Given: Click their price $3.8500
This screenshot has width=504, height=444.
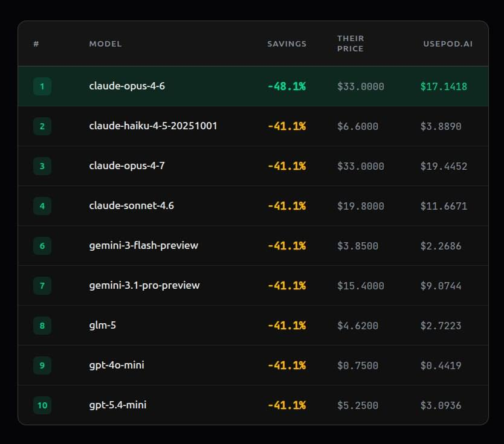Looking at the screenshot, I should pyautogui.click(x=358, y=246).
